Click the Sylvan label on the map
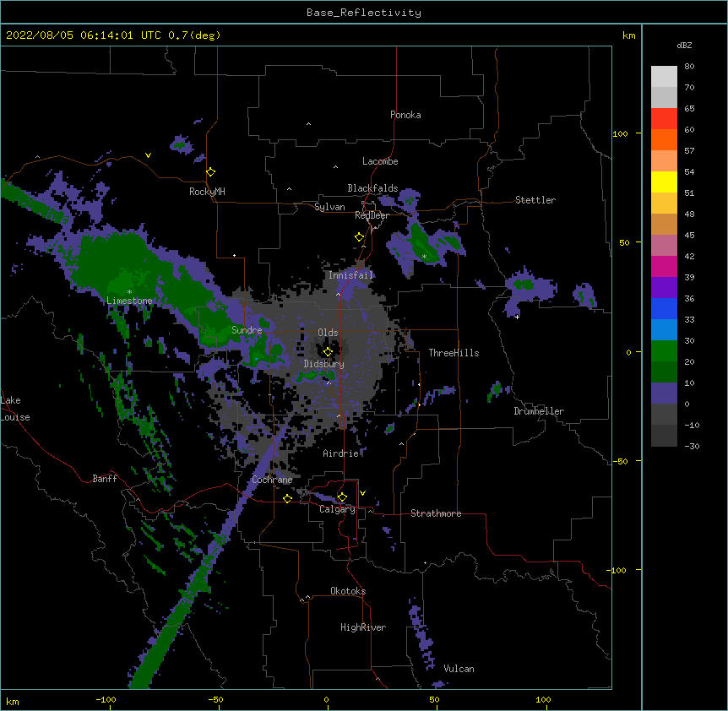Screen dimensions: 728x711 pyautogui.click(x=329, y=207)
